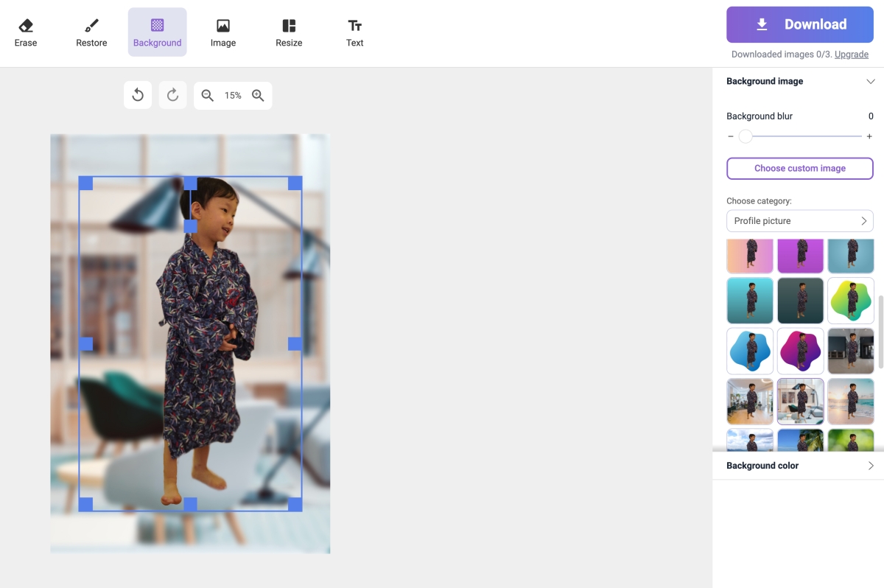Click the undo arrow icon
The width and height of the screenshot is (884, 588).
click(138, 95)
